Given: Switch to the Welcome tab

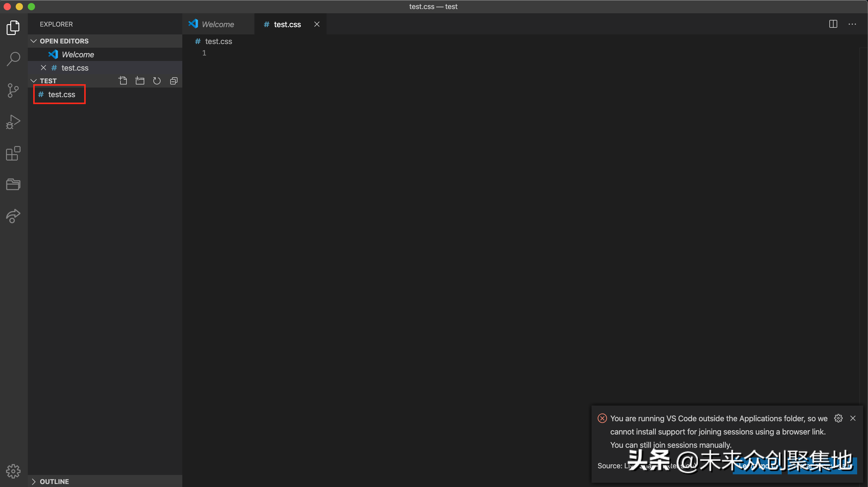Looking at the screenshot, I should click(x=218, y=24).
